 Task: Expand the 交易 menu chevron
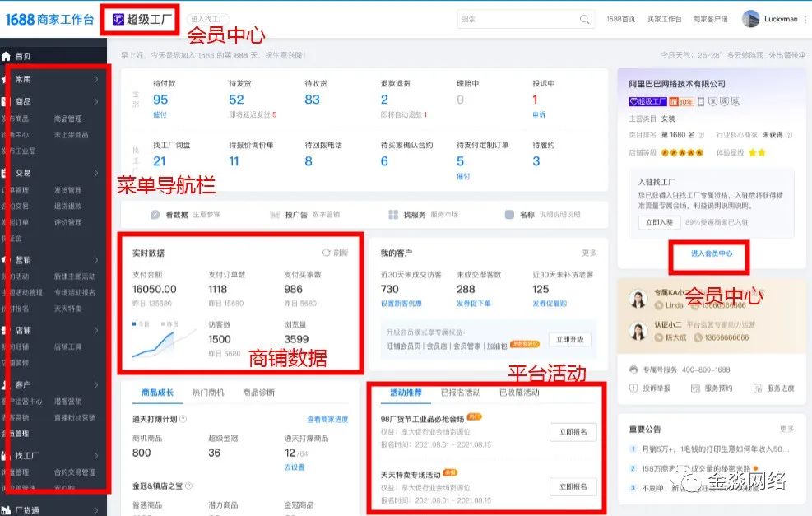[96, 173]
